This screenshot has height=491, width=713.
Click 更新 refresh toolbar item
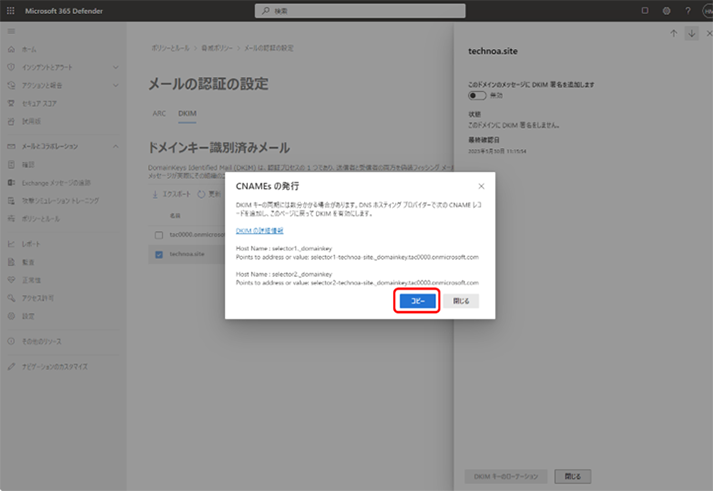coord(210,194)
